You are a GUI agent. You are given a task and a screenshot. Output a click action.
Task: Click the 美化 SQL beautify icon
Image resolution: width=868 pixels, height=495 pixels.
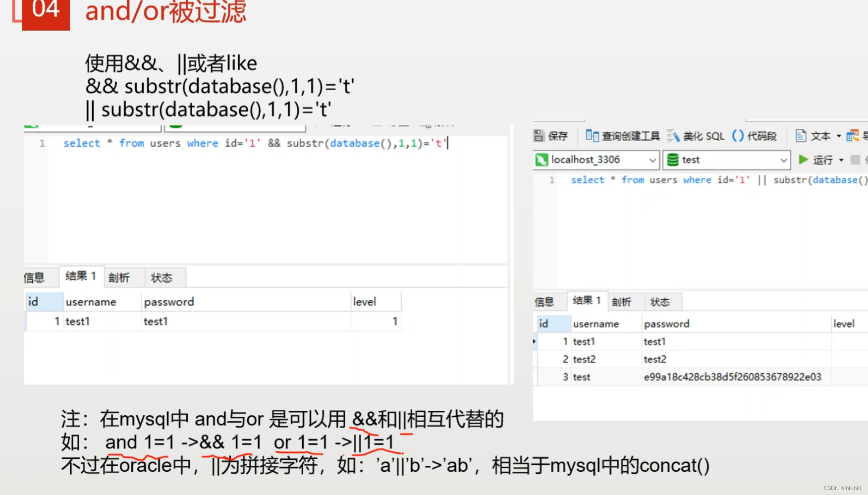click(x=673, y=136)
